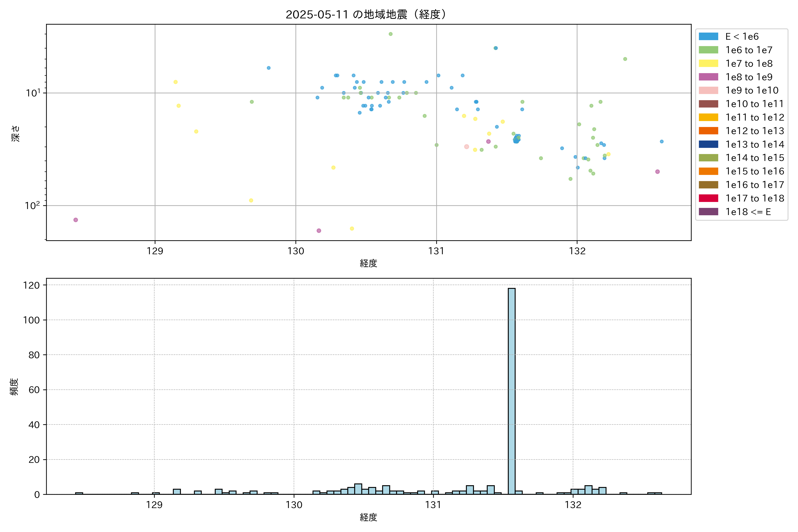This screenshot has width=798, height=532.
Task: Click the 120 tick label on the histogram
Action: click(31, 285)
